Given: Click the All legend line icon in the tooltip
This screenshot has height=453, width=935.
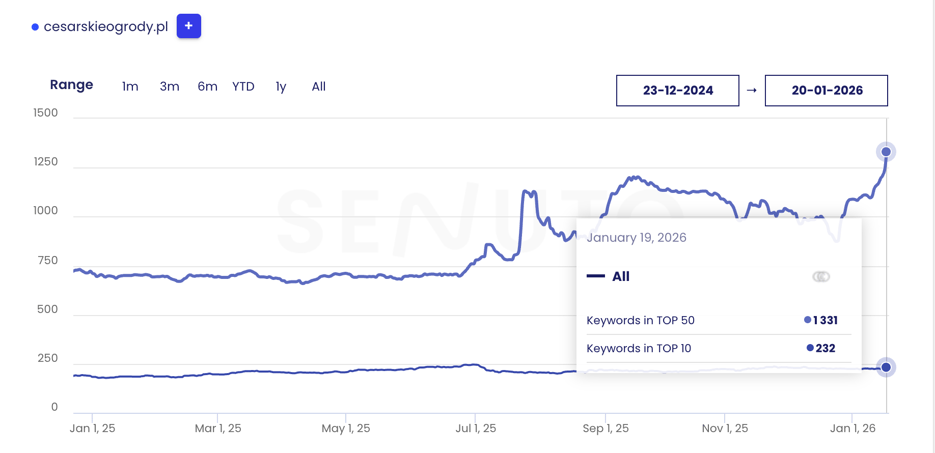Looking at the screenshot, I should point(596,277).
